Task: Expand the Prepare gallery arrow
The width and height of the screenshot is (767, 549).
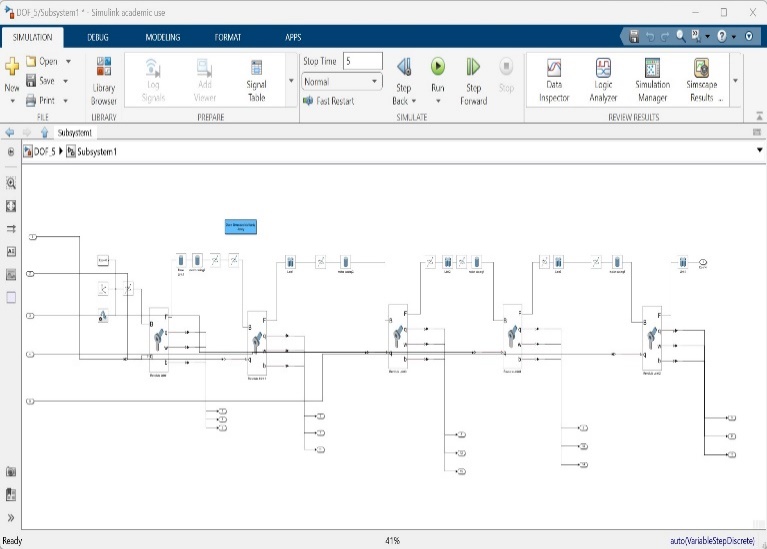Action: pos(291,81)
